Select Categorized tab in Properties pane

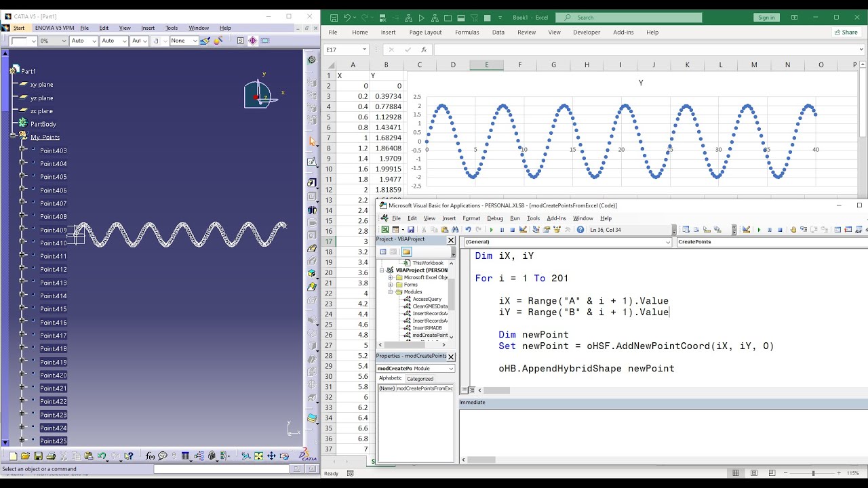click(420, 379)
